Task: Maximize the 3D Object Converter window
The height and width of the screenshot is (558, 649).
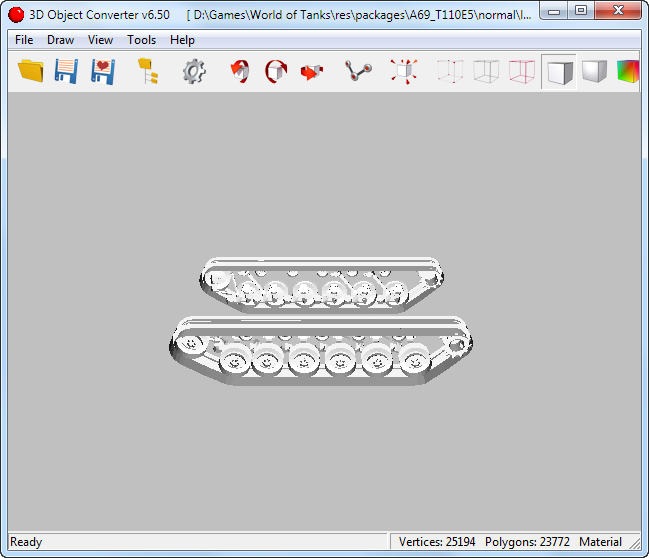Action: pos(581,10)
